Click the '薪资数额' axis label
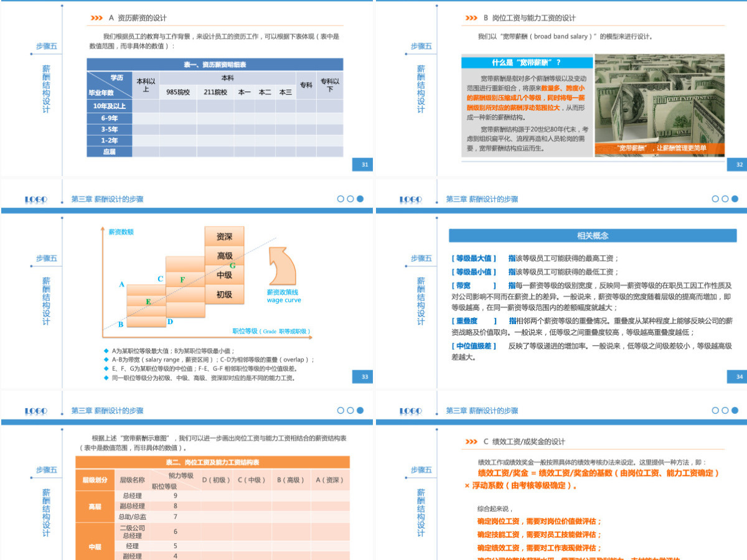 [x=121, y=232]
